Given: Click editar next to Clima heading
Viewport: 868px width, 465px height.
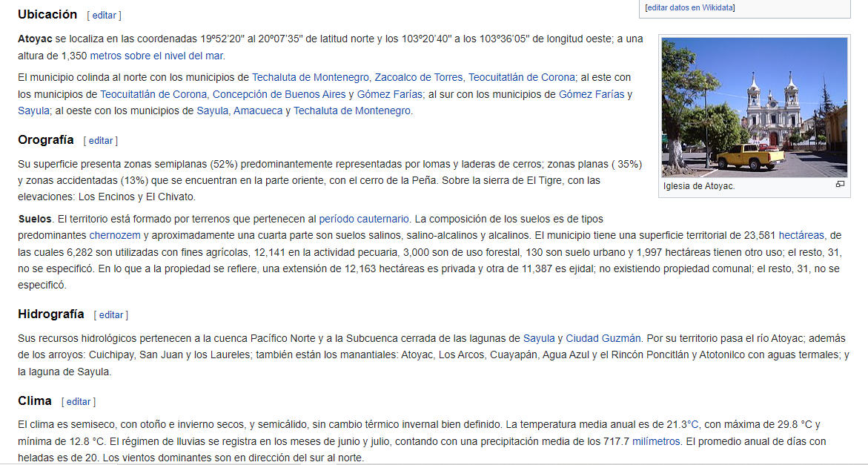Looking at the screenshot, I should (79, 402).
